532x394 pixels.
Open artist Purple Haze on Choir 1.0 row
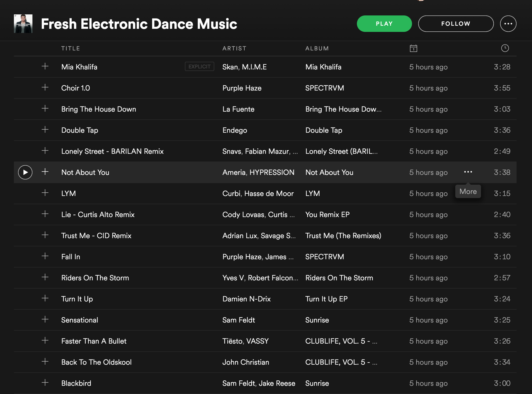(242, 88)
